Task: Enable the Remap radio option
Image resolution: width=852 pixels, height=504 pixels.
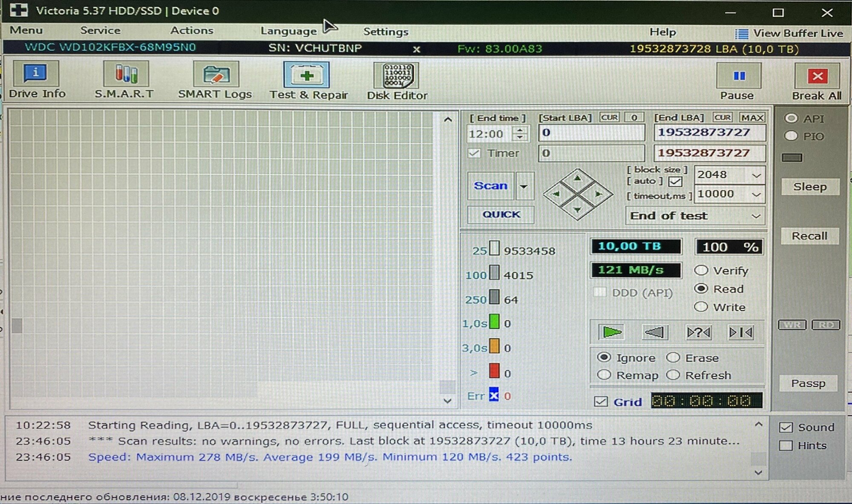Action: point(604,375)
